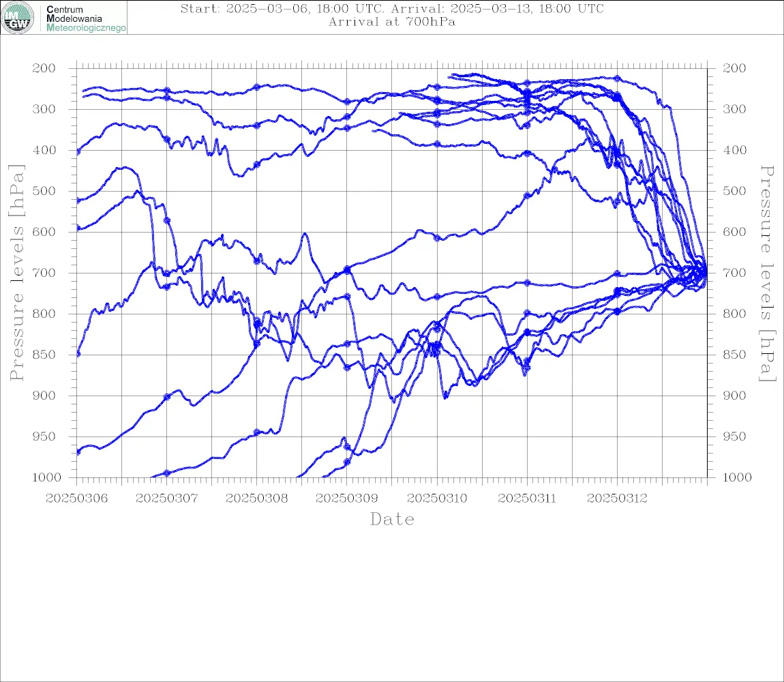The width and height of the screenshot is (784, 682).
Task: Click the left y-axis label 1000
Action: 46,477
